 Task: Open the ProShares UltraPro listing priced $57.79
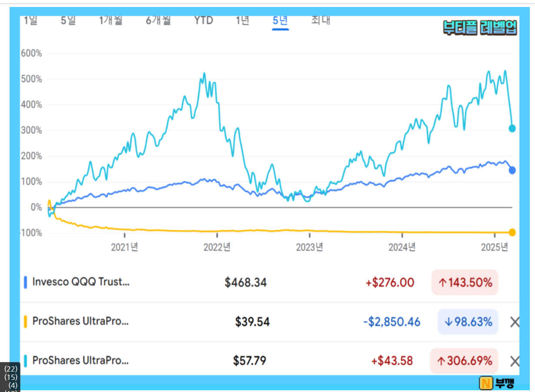coord(80,361)
